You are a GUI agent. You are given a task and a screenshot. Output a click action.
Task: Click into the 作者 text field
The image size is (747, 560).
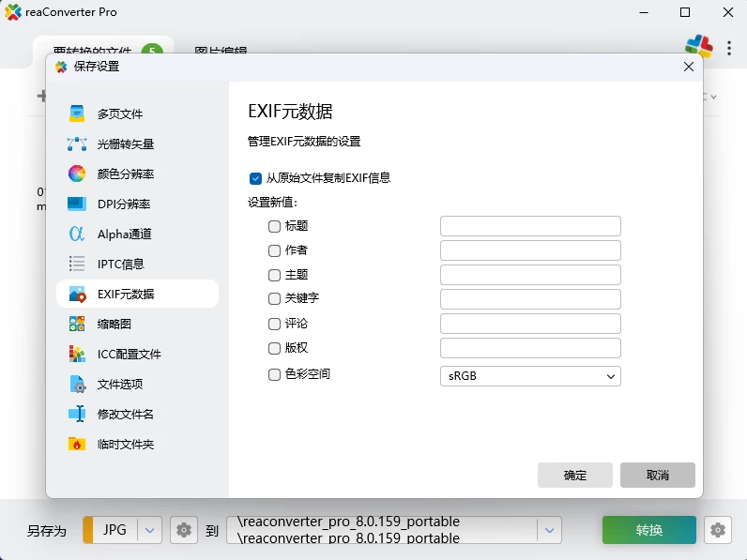(530, 250)
